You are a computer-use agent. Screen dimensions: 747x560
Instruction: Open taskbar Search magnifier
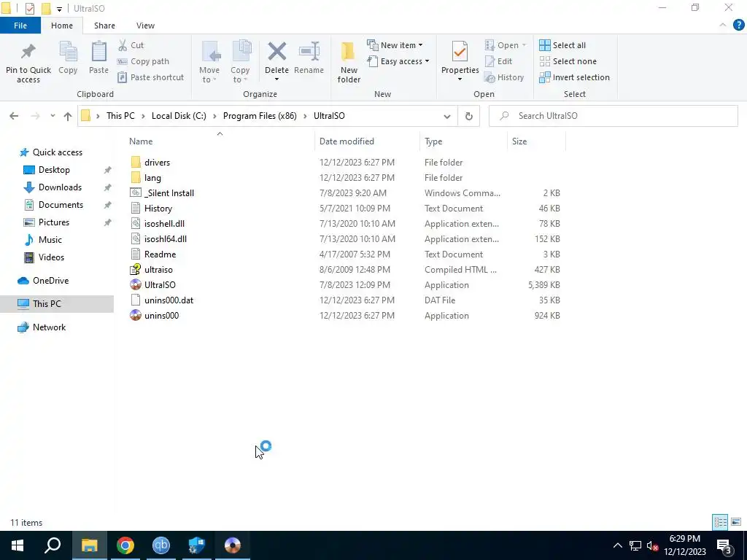pos(53,545)
